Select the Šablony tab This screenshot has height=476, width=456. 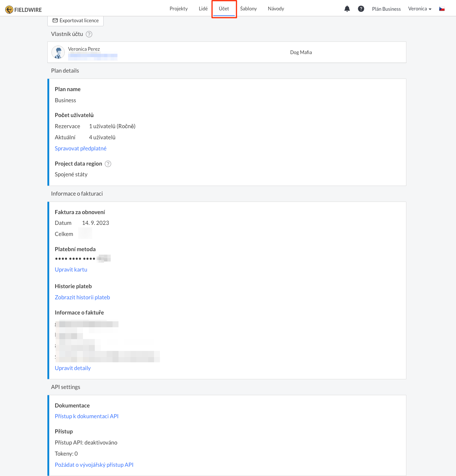coord(248,9)
